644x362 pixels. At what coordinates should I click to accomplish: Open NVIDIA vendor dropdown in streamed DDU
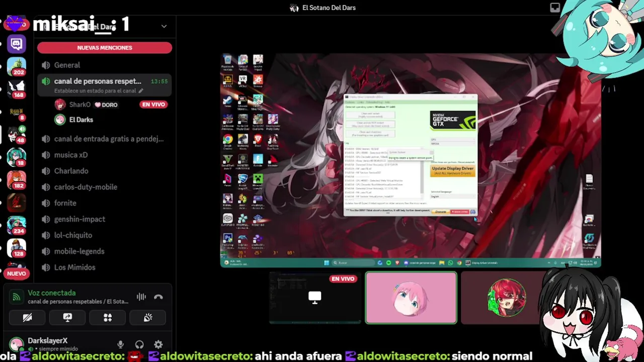(x=453, y=144)
